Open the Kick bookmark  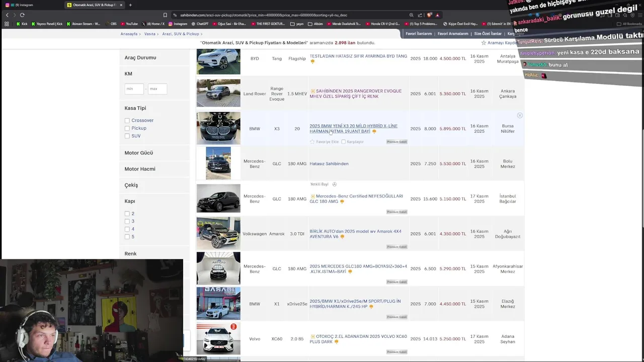coord(22,24)
